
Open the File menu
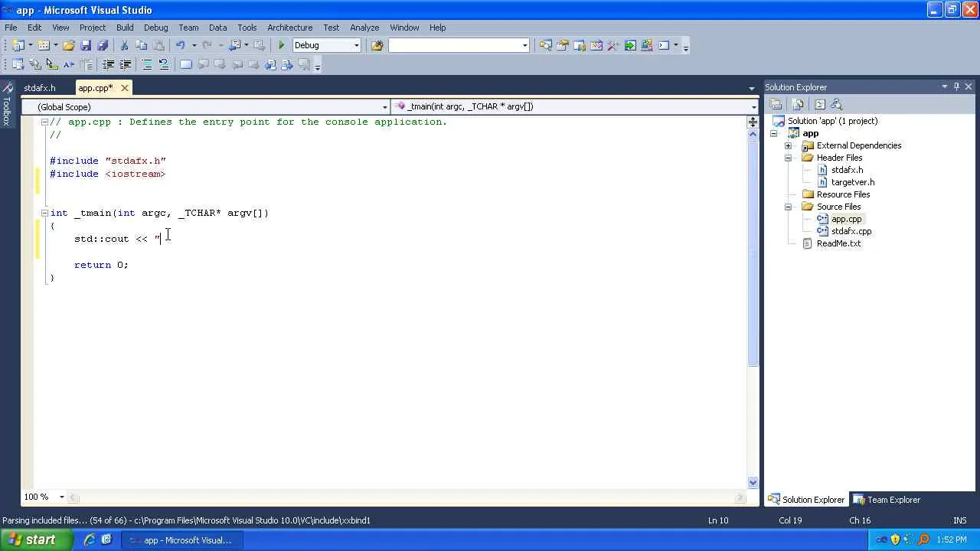pyautogui.click(x=11, y=28)
